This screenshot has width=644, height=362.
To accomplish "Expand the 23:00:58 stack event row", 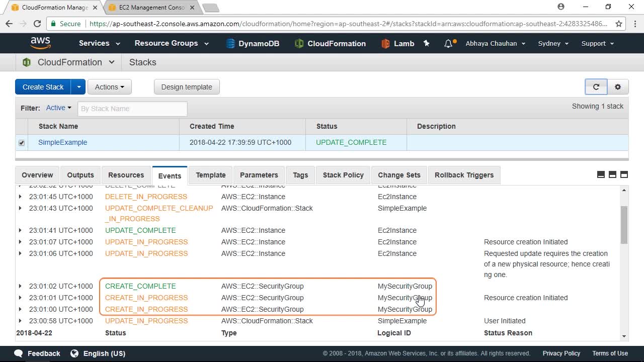I will tap(20, 321).
